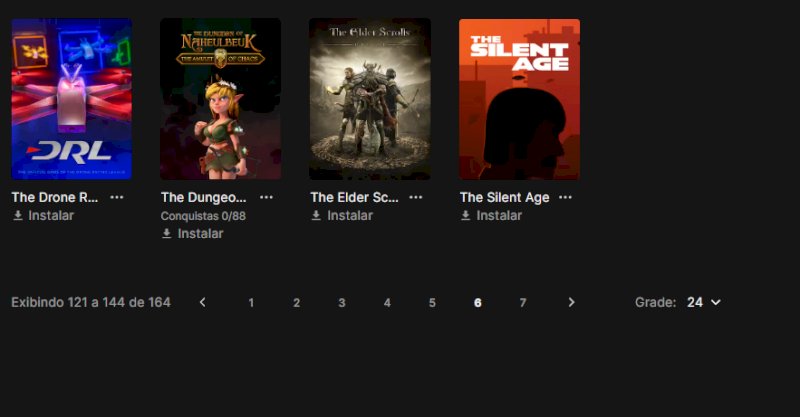
Task: Open the DRL drone racing cover
Action: 71,99
